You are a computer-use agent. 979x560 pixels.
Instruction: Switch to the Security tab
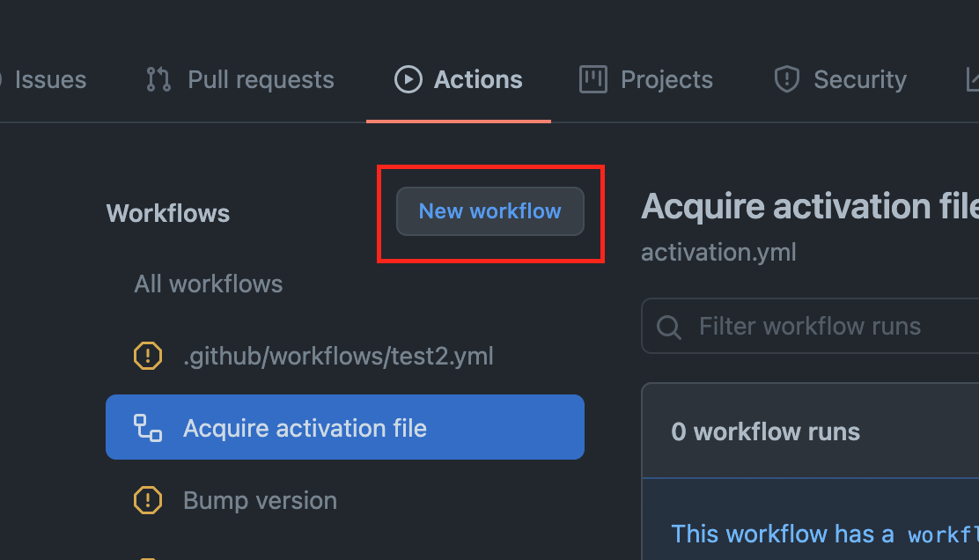860,79
